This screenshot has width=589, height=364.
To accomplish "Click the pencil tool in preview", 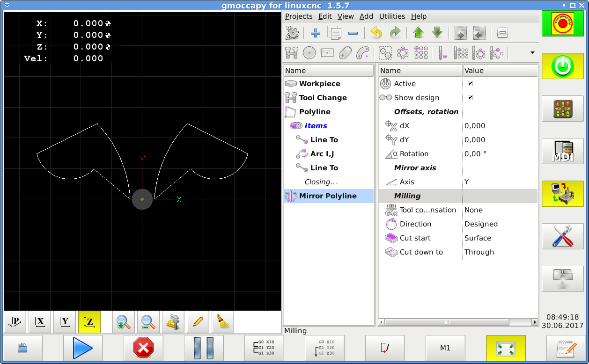I will click(x=198, y=322).
